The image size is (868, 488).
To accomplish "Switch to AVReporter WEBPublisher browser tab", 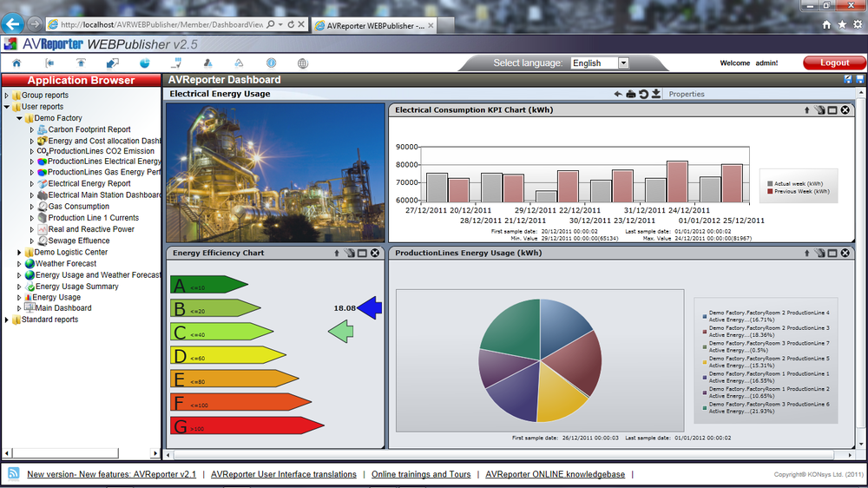I will (x=375, y=25).
